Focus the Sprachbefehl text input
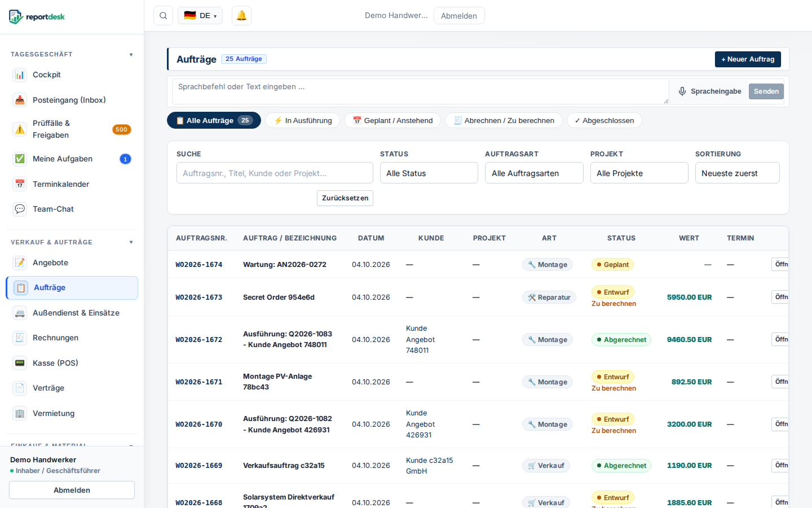 [420, 91]
